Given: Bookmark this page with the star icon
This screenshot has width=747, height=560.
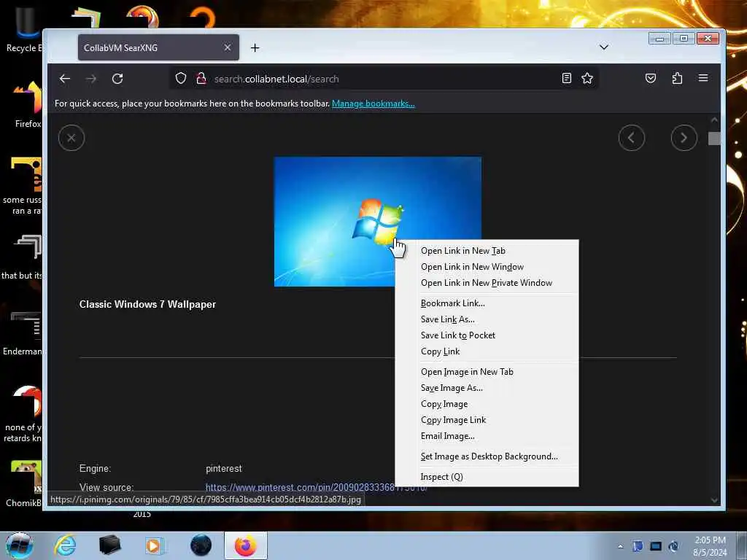Looking at the screenshot, I should click(x=587, y=78).
